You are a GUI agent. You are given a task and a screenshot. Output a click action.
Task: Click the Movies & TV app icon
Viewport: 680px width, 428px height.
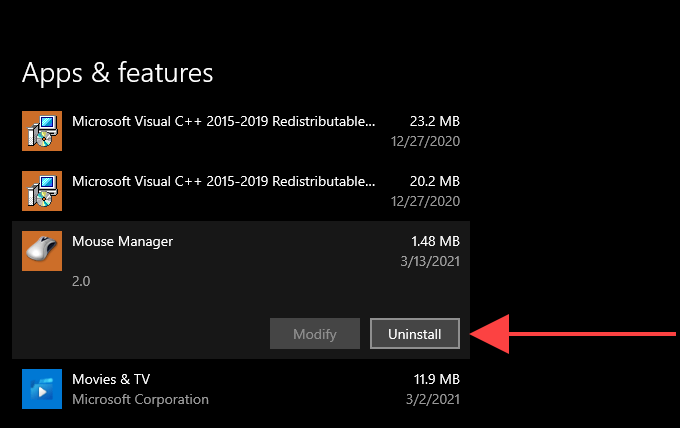(42, 389)
